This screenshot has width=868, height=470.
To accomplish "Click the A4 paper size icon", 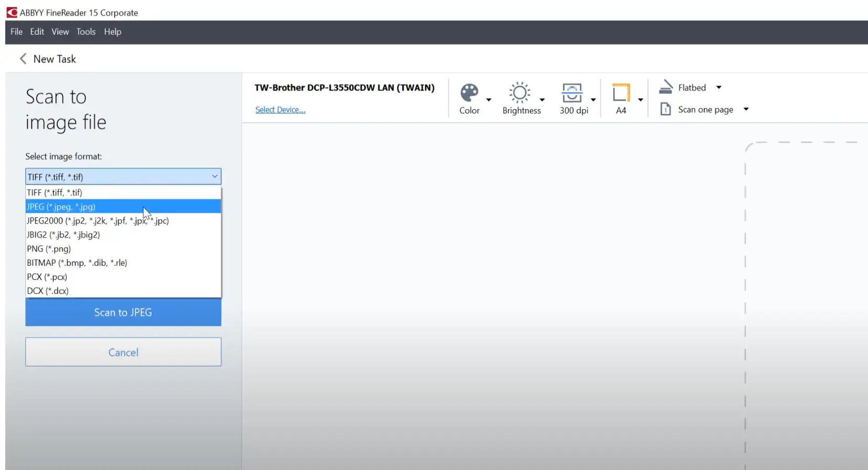I will tap(621, 93).
